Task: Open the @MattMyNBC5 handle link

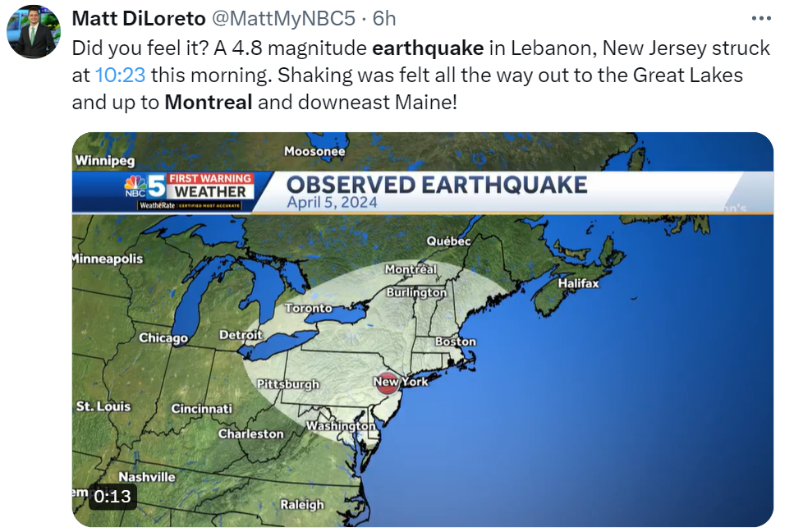Action: (283, 19)
